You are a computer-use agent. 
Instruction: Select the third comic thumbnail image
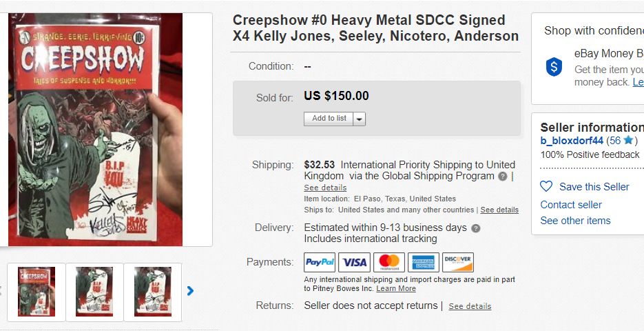(x=153, y=292)
